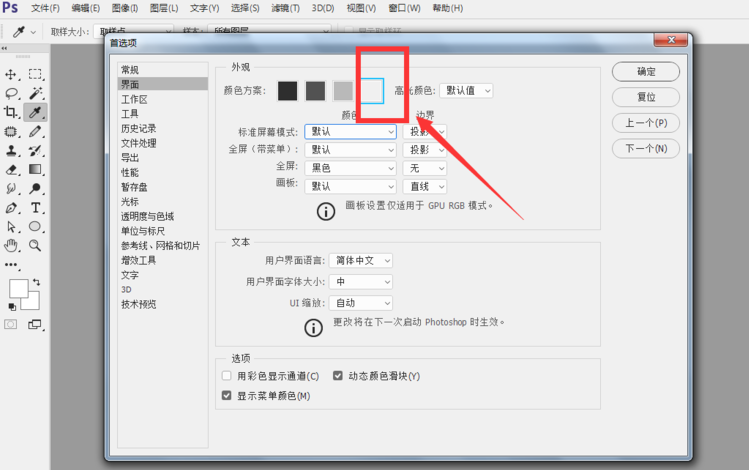Open 画板 默认 color dropdown
The height and width of the screenshot is (470, 749).
click(x=351, y=186)
